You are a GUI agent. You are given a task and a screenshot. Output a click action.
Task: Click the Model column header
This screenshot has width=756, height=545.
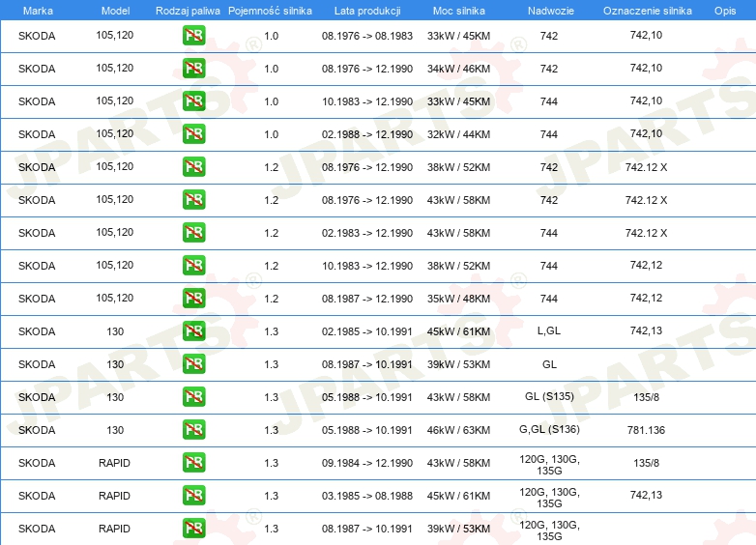[115, 11]
